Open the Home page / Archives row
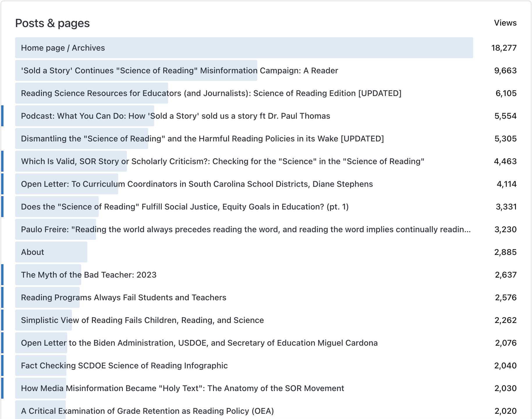This screenshot has width=532, height=419. point(63,48)
